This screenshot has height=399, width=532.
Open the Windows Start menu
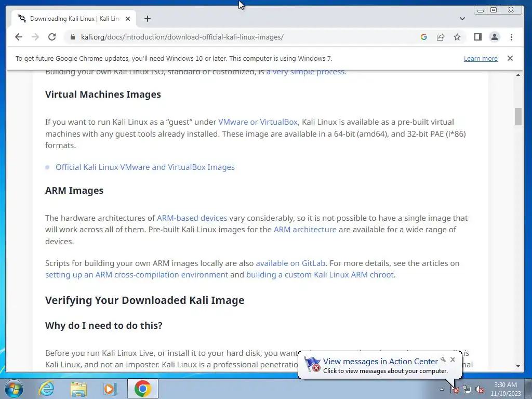[x=14, y=389]
